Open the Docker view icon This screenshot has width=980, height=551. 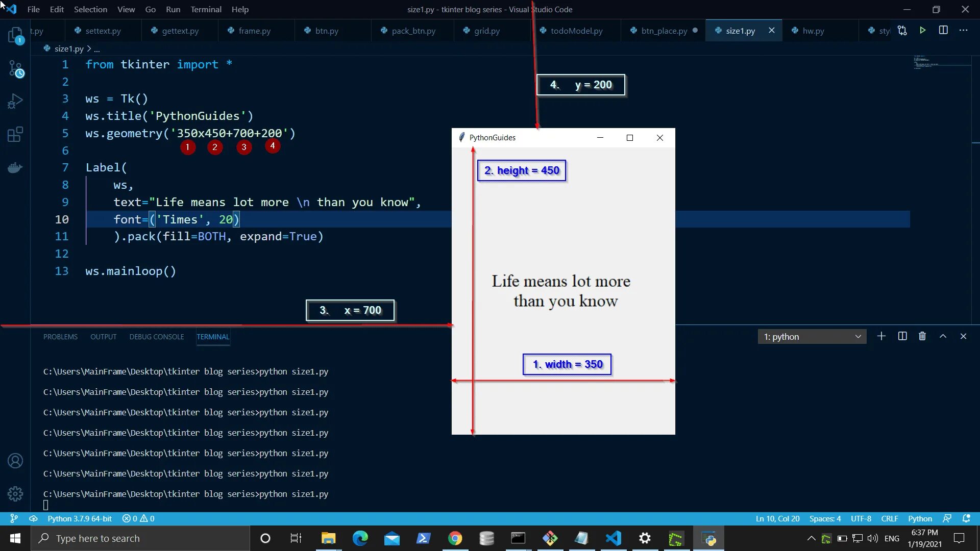tap(15, 168)
